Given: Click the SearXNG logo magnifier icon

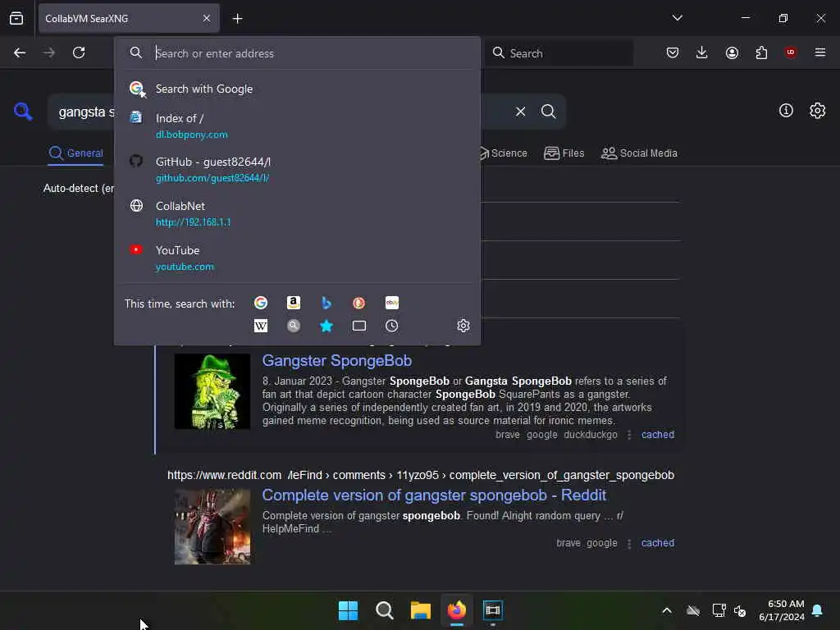Looking at the screenshot, I should 23,112.
